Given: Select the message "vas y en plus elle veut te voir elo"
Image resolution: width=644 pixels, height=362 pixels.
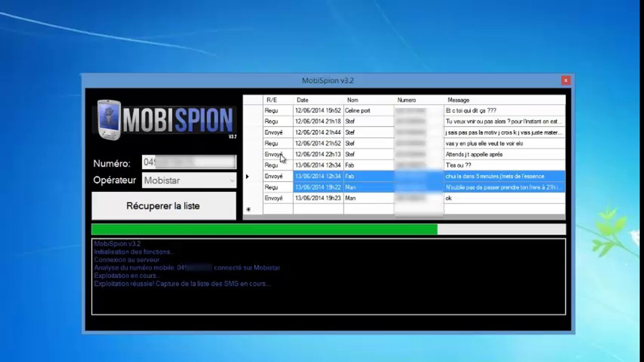Looking at the screenshot, I should pos(505,144).
